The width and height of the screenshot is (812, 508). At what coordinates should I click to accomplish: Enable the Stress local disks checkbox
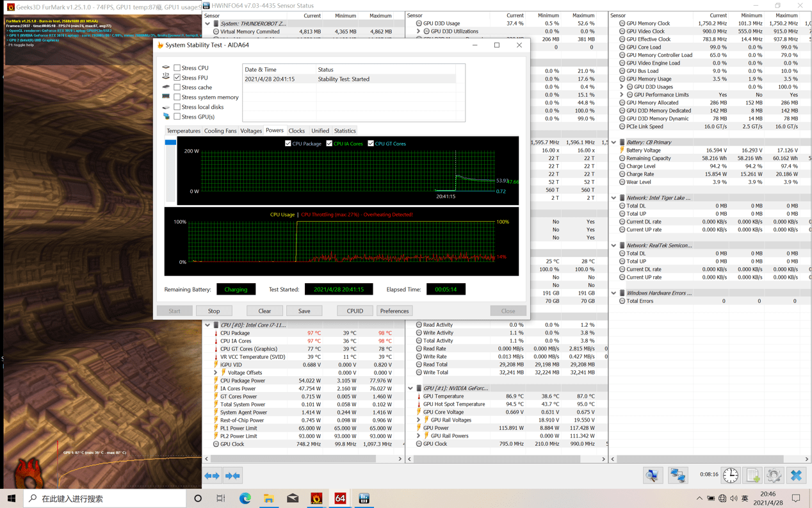point(177,107)
